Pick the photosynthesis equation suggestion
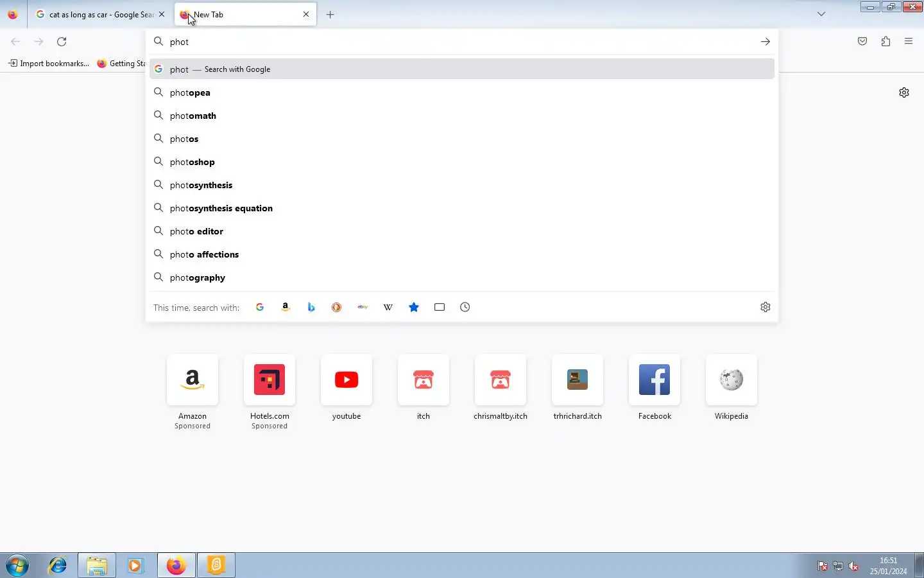This screenshot has height=578, width=924. 462,208
